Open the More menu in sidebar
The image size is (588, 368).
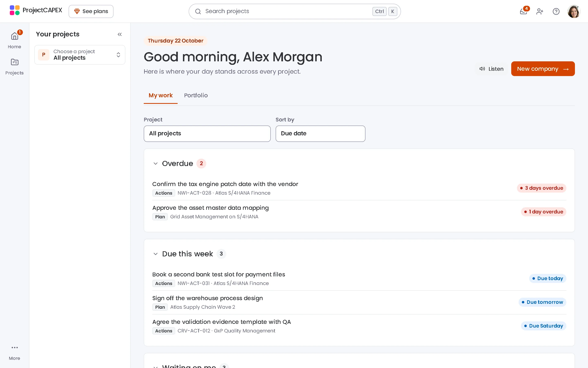click(14, 352)
